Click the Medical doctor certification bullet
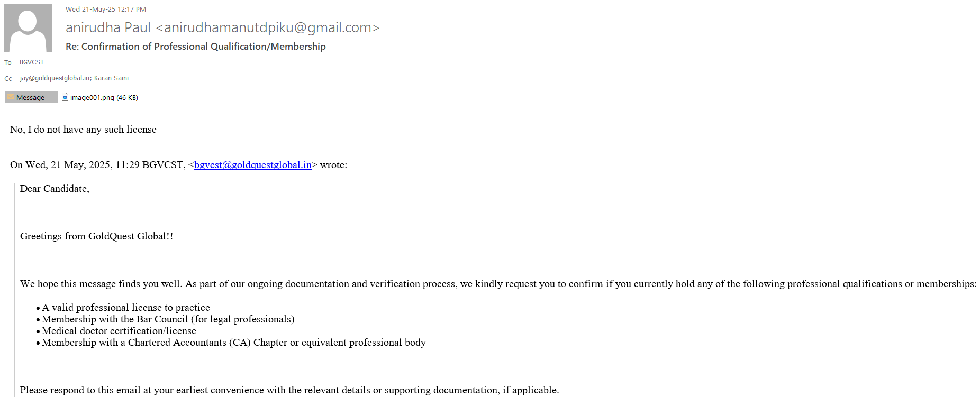This screenshot has width=980, height=397. click(119, 331)
